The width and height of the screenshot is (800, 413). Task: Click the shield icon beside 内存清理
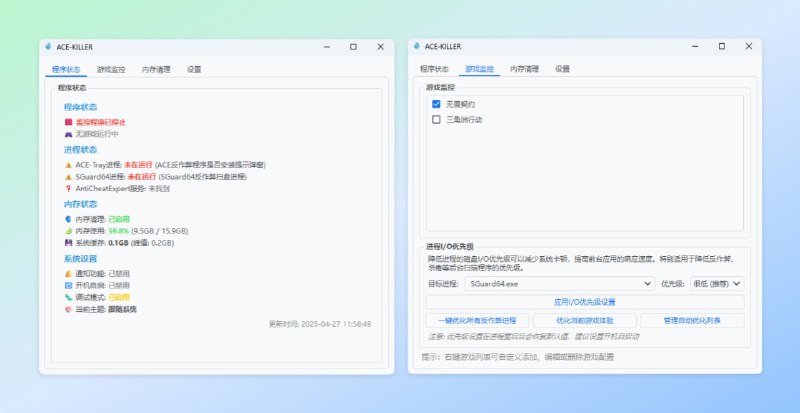coord(68,219)
